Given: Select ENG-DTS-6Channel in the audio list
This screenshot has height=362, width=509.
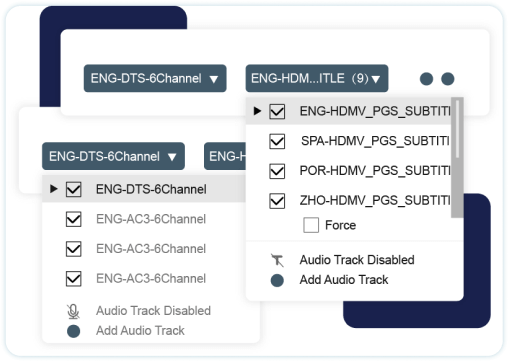Looking at the screenshot, I should pos(151,189).
